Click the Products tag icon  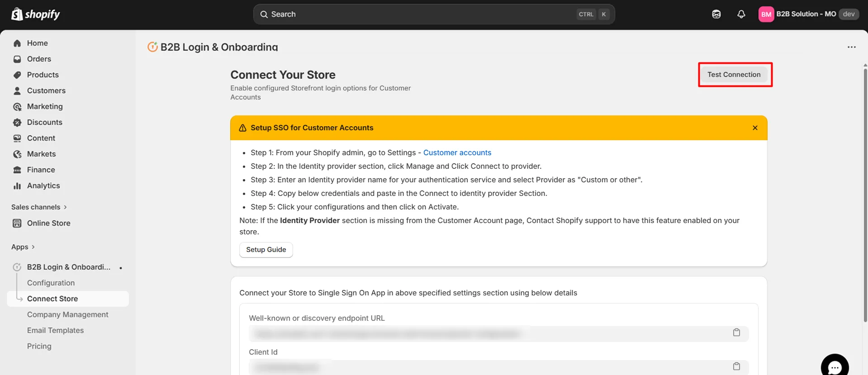tap(17, 75)
